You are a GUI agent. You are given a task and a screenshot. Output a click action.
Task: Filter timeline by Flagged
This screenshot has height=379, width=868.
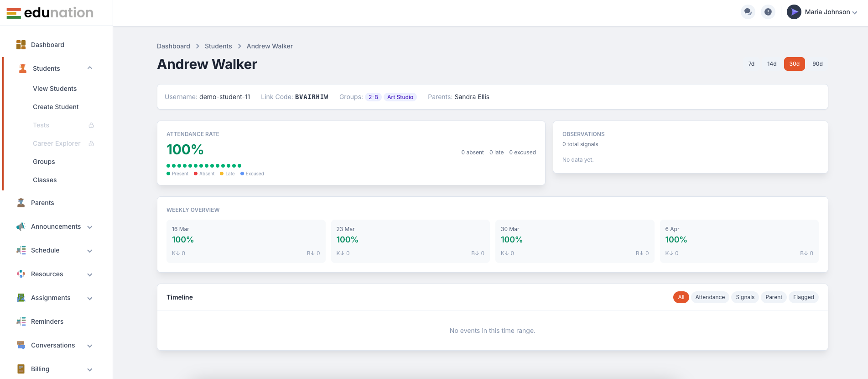coord(804,297)
